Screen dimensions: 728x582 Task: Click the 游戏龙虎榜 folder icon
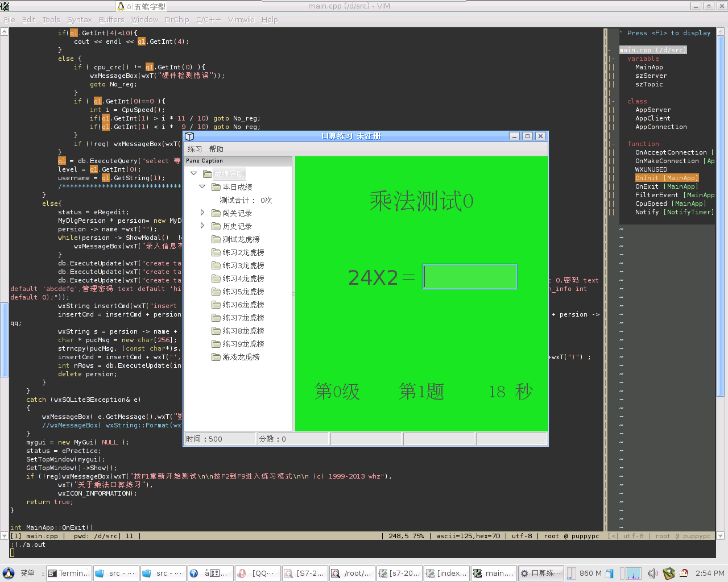point(216,357)
